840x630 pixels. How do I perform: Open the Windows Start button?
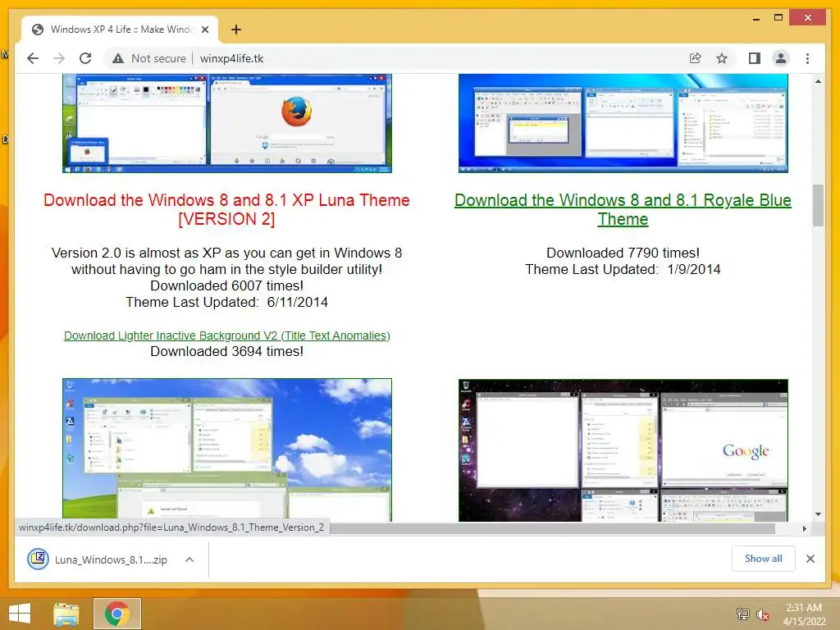tap(20, 614)
